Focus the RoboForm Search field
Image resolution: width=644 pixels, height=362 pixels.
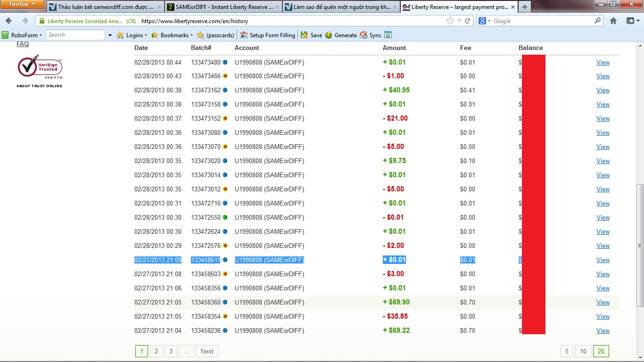tap(75, 35)
